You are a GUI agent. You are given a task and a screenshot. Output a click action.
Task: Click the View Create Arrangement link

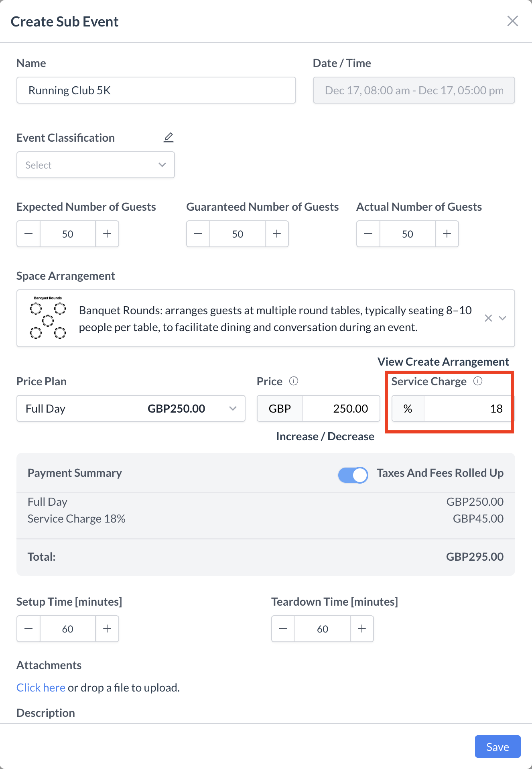(x=443, y=362)
